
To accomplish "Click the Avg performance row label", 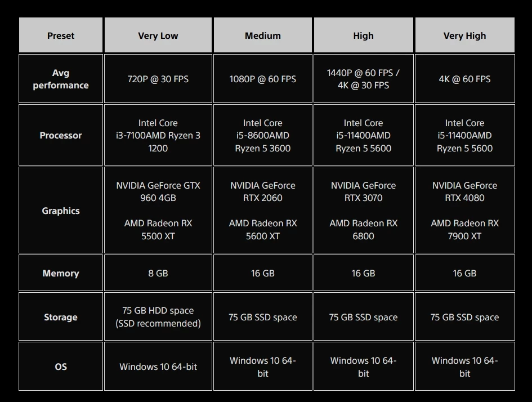I will (61, 79).
